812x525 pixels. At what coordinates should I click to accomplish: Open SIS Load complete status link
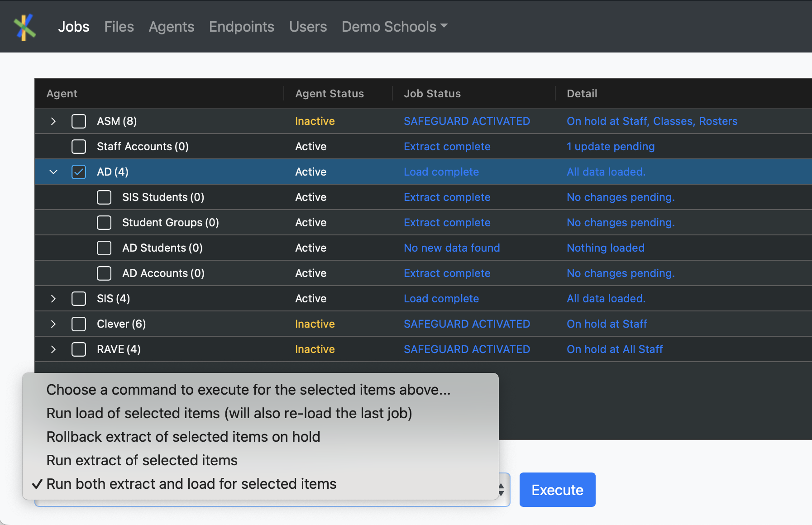pos(441,299)
